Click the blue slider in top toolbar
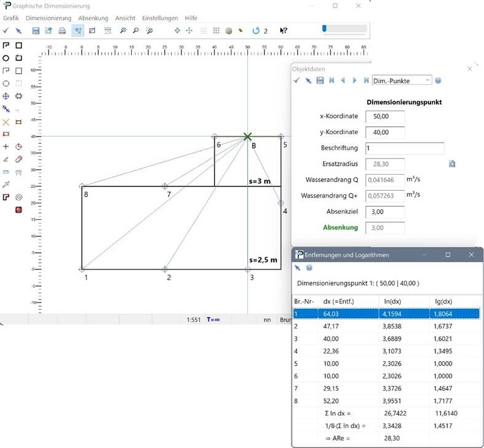Viewport: 484px width, 448px height. pyautogui.click(x=324, y=28)
